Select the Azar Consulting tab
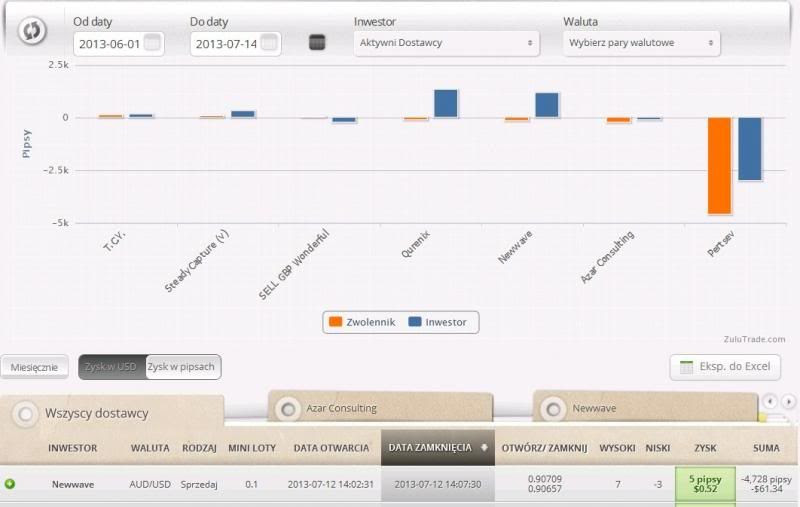800x507 pixels. (381, 408)
